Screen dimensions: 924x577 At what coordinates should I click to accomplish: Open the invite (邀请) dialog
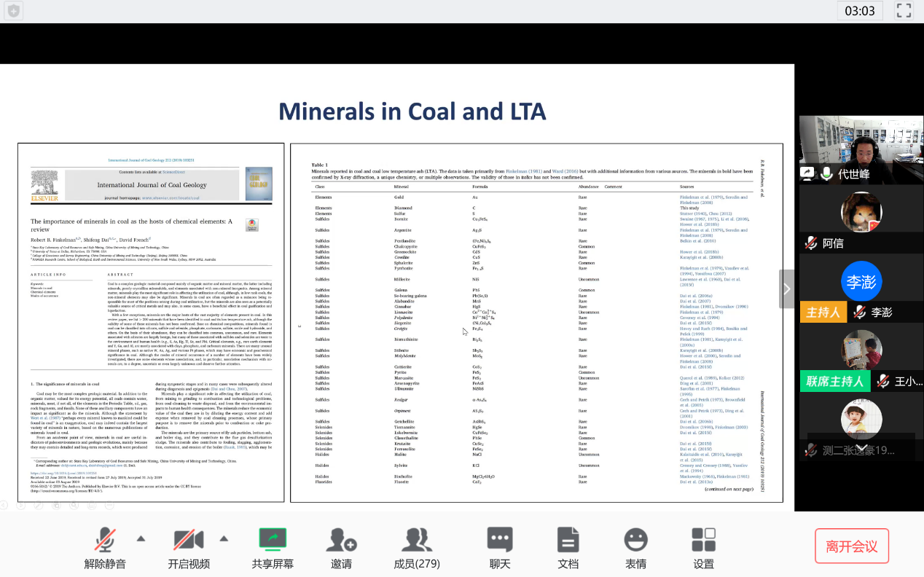click(x=341, y=547)
